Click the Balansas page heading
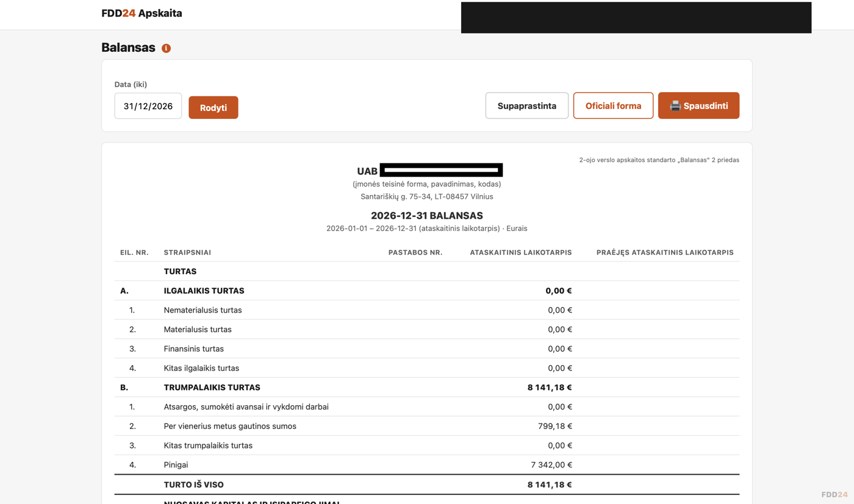Image resolution: width=854 pixels, height=504 pixels. point(128,48)
